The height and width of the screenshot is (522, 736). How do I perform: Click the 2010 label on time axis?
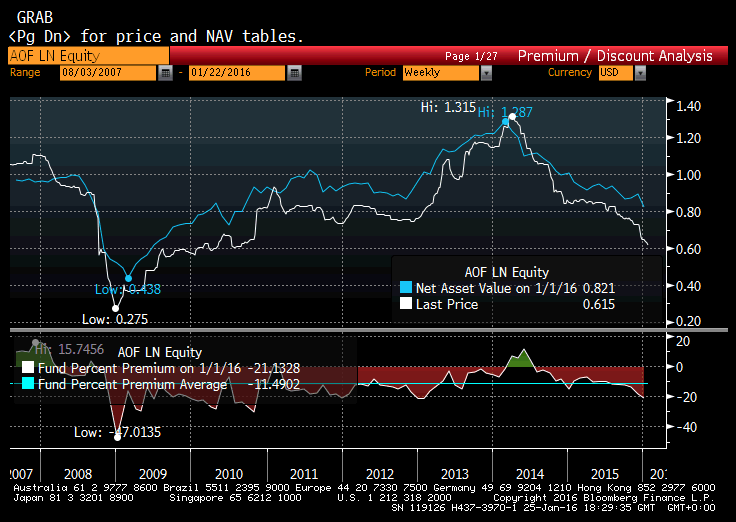point(229,474)
